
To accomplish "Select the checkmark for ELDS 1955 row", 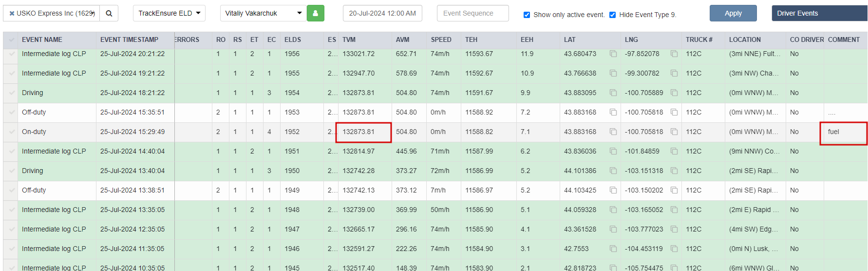I will pyautogui.click(x=12, y=73).
